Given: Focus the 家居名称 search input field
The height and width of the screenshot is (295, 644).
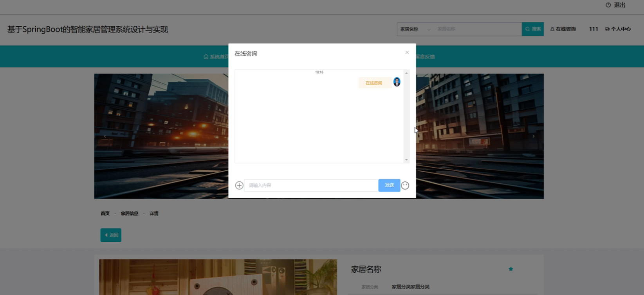Looking at the screenshot, I should click(x=478, y=29).
